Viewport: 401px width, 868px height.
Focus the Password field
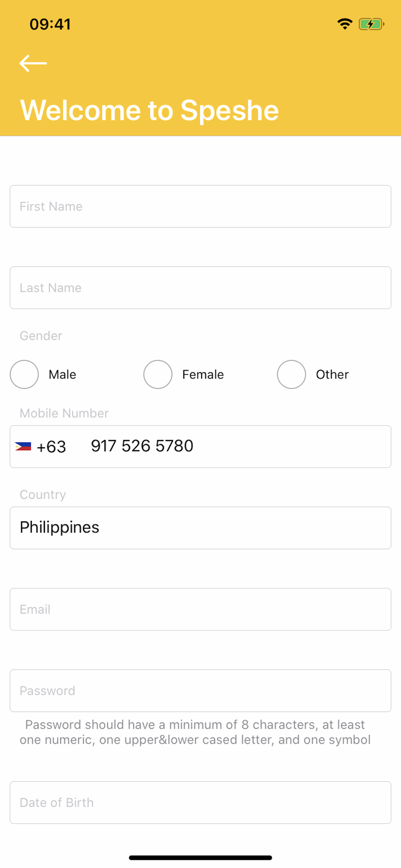point(200,690)
